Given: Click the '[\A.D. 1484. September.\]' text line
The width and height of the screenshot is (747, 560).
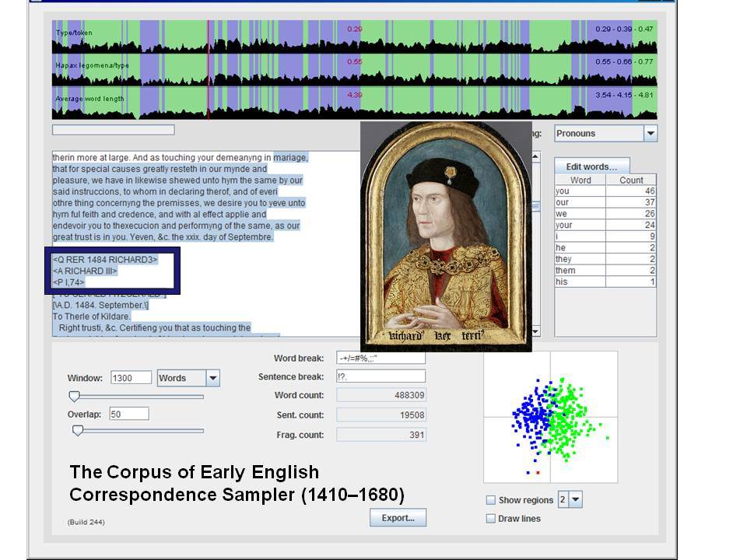Looking at the screenshot, I should click(x=100, y=305).
